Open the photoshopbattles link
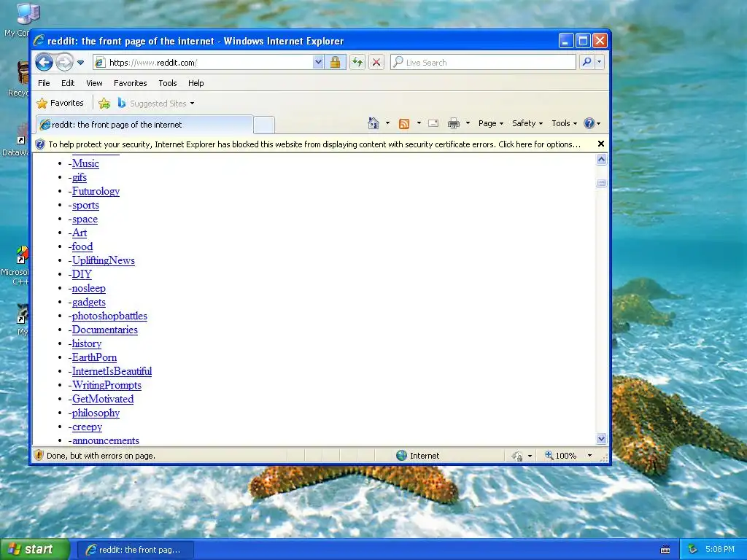The image size is (747, 560). coord(109,316)
